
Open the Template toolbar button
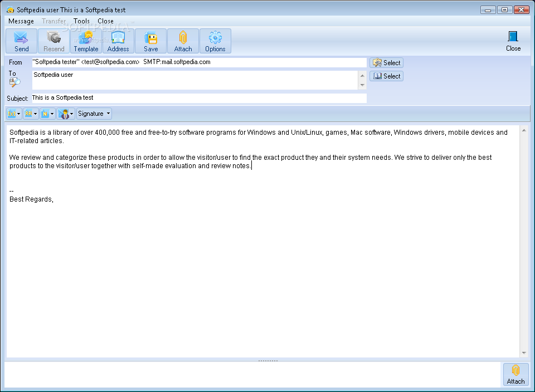pyautogui.click(x=86, y=41)
